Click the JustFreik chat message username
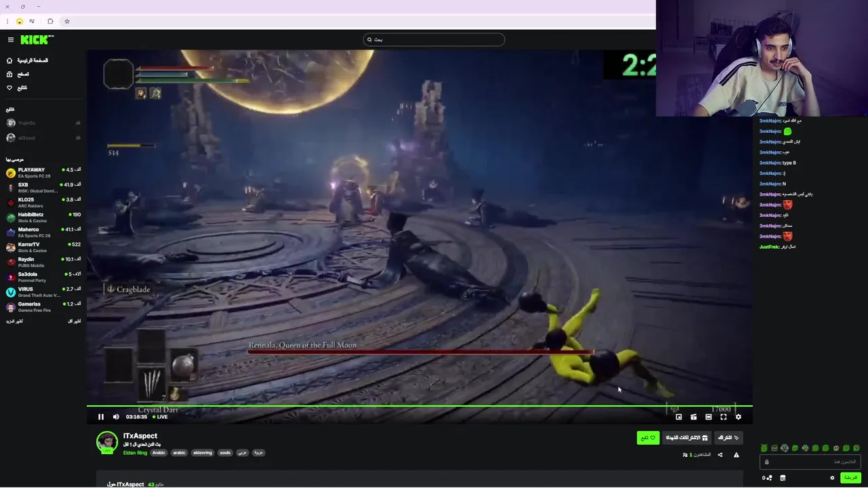The height and width of the screenshot is (488, 868). coord(769,247)
